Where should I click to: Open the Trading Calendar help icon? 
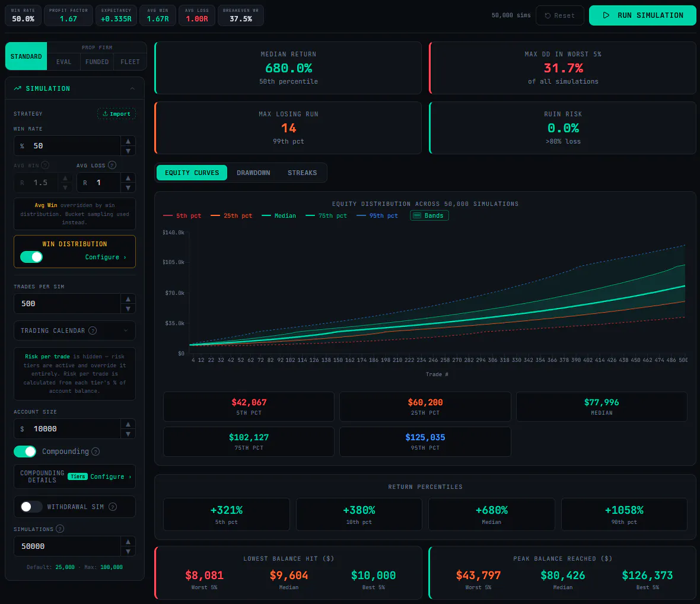(x=93, y=330)
